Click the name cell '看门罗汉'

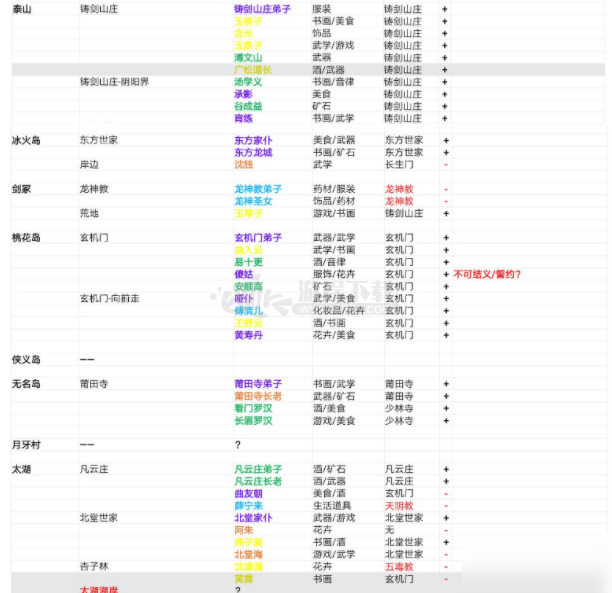pos(253,408)
